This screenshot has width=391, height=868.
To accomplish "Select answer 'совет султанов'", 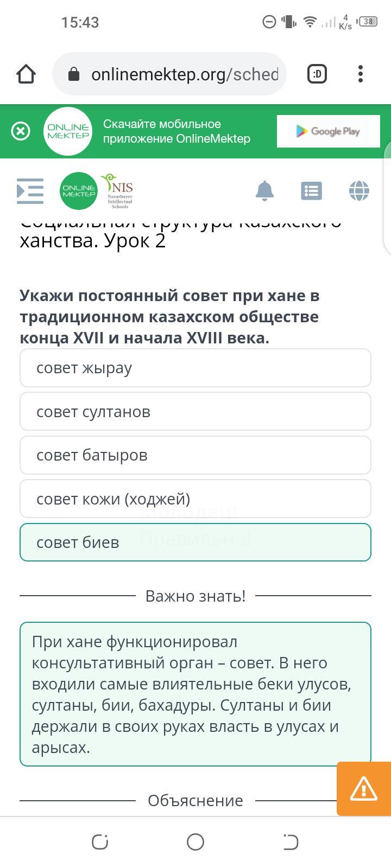I will [195, 412].
